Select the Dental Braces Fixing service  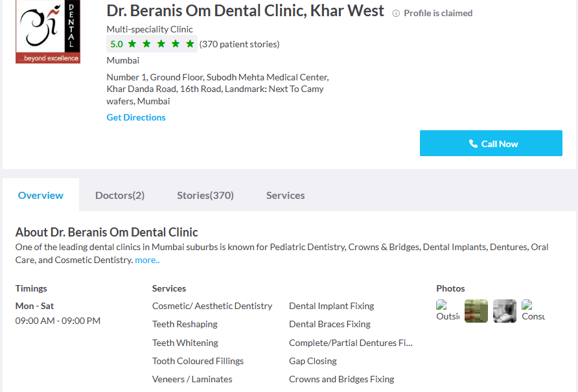point(329,324)
